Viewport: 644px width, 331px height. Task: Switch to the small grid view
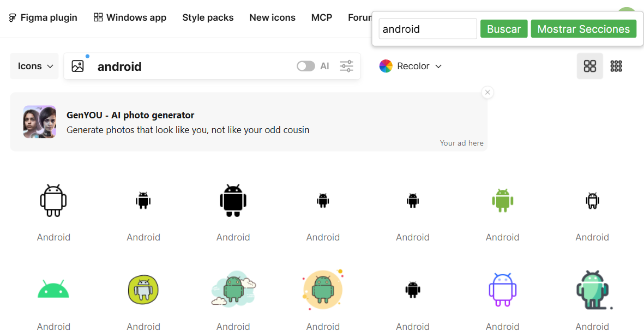[x=616, y=67]
